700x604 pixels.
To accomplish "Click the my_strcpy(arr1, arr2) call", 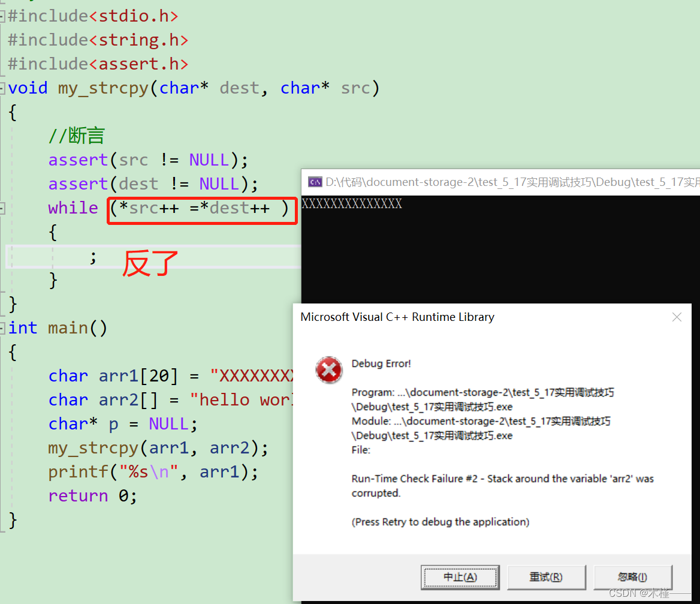I will pyautogui.click(x=158, y=448).
